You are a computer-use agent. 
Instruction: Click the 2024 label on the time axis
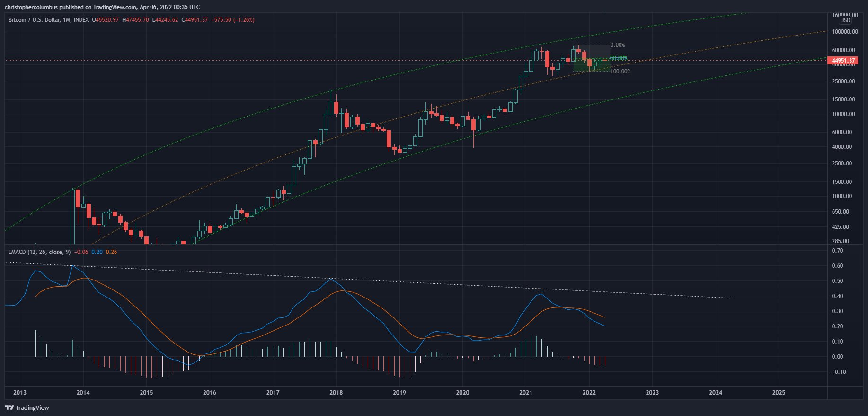716,393
